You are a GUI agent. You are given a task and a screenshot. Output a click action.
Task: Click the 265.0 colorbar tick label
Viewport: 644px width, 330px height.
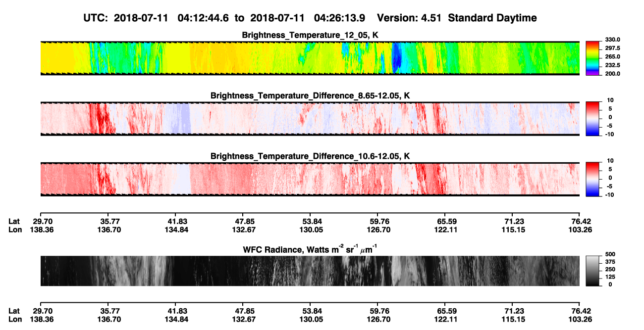coord(612,57)
